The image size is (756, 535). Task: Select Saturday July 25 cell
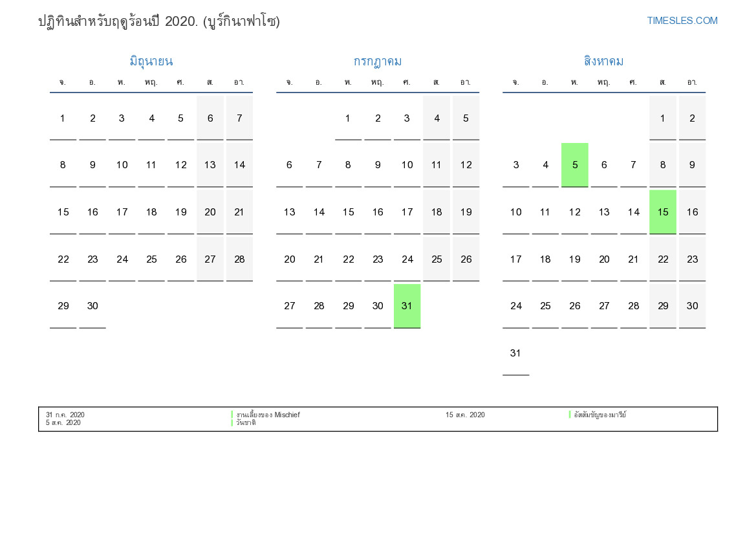coord(437,259)
